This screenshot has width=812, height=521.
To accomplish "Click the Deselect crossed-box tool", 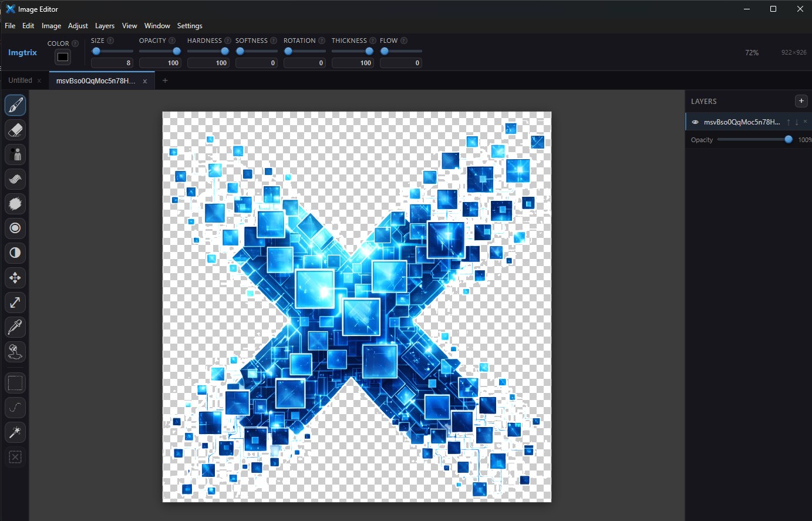I will tap(15, 457).
